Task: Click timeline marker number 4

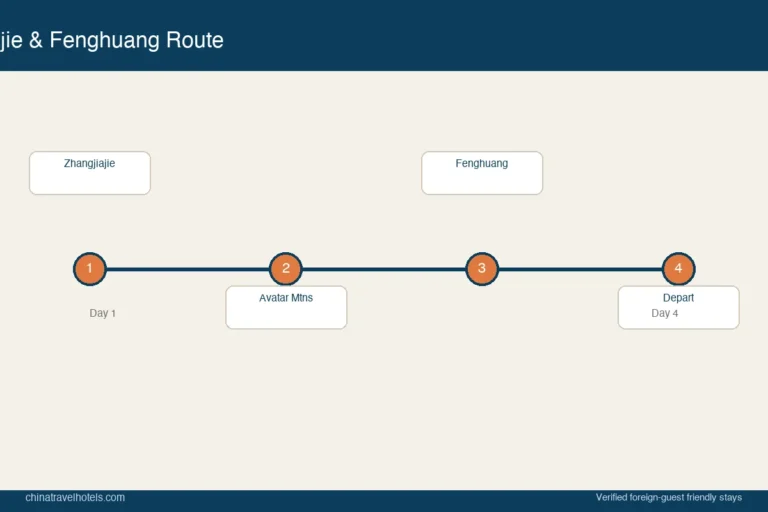Action: [678, 268]
